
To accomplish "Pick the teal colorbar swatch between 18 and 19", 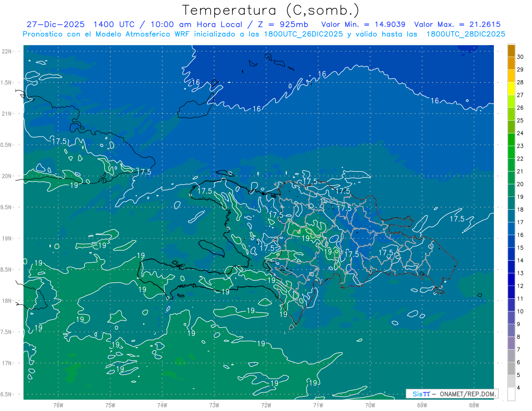I will (x=511, y=204).
